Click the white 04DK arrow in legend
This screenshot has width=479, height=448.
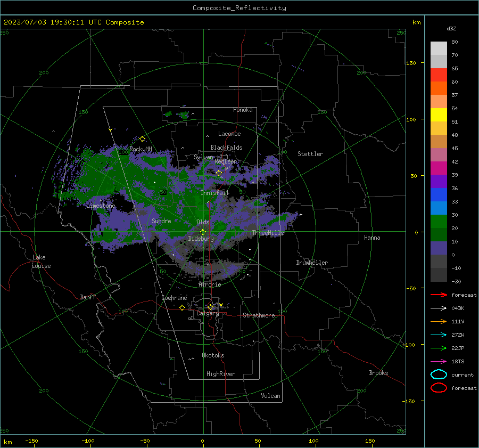coord(439,308)
